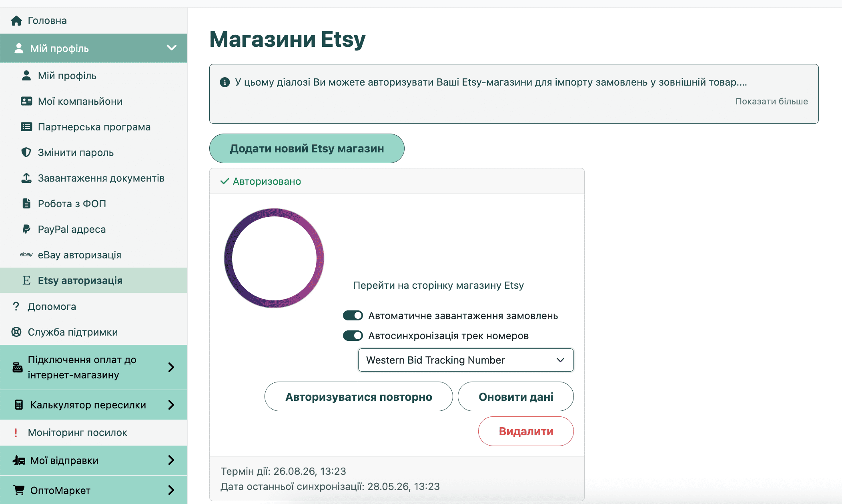Open Головна menu item
This screenshot has height=504, width=842.
pyautogui.click(x=94, y=20)
